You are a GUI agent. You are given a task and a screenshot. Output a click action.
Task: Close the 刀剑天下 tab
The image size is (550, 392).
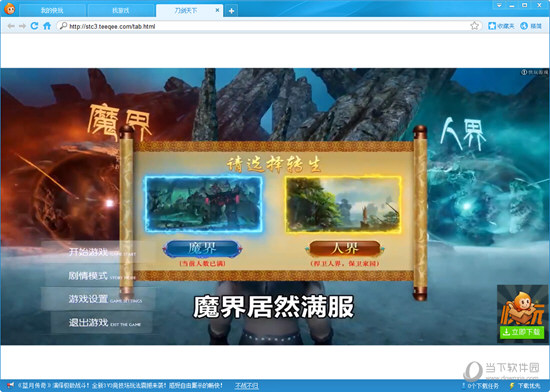(x=217, y=10)
